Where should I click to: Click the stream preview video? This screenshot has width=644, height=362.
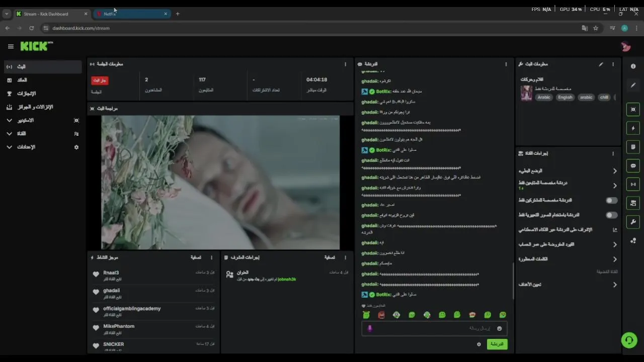click(220, 183)
